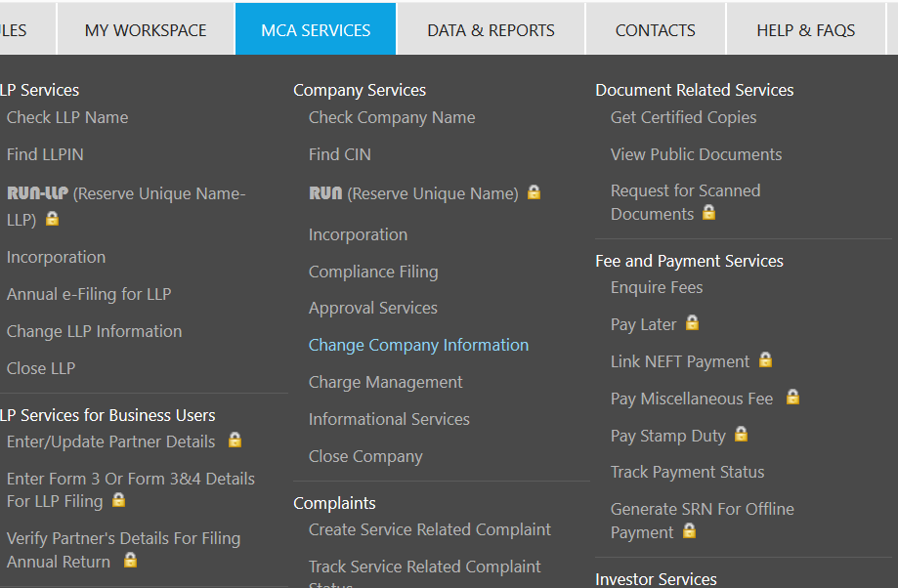Open Find LLPIN link
Screen dimensions: 898x588
point(45,154)
